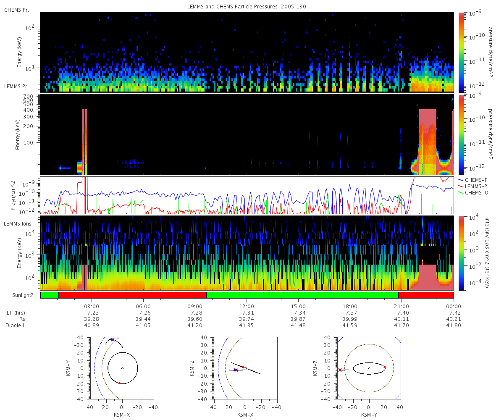This screenshot has height=420, width=504.
Task: Click the CHEMS-P legend entry
Action: click(473, 179)
